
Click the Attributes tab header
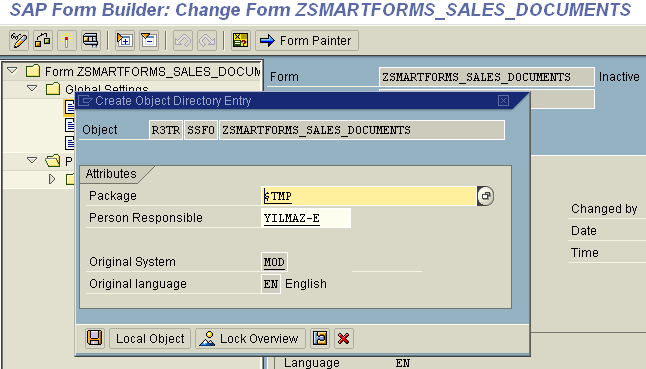coord(111,174)
